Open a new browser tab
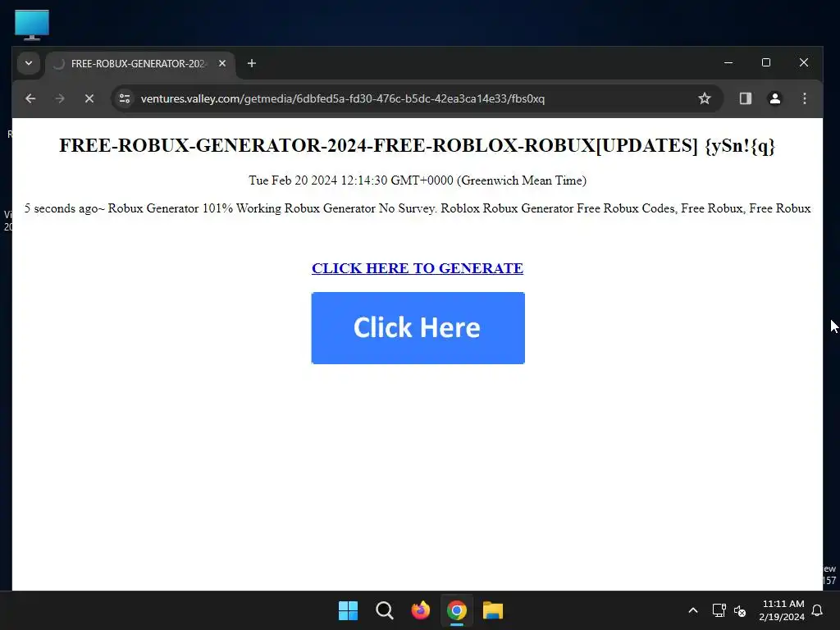The height and width of the screenshot is (630, 840). pos(251,63)
